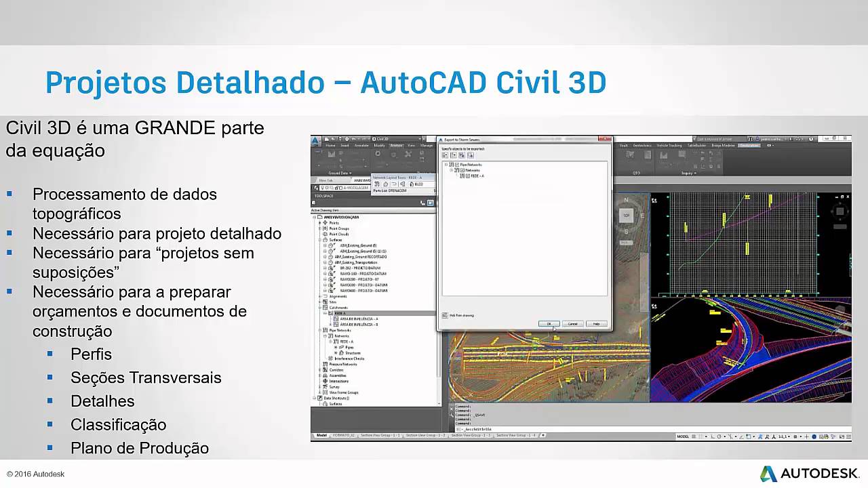
Task: Click the Point Clouds tree icon
Action: tap(325, 234)
